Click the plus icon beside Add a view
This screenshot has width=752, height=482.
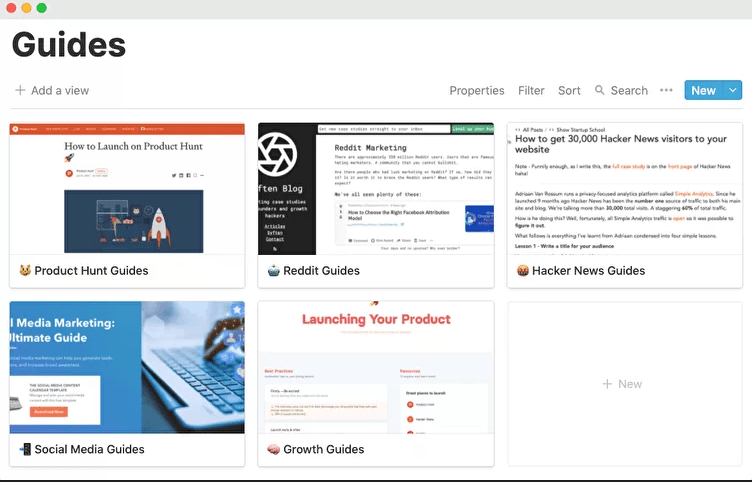(20, 90)
